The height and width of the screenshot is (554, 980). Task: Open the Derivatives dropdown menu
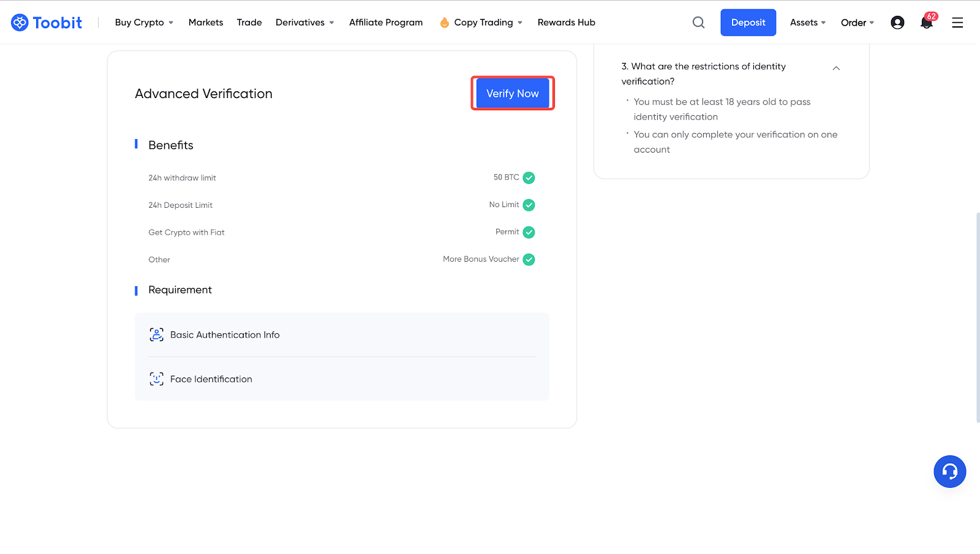(x=305, y=23)
